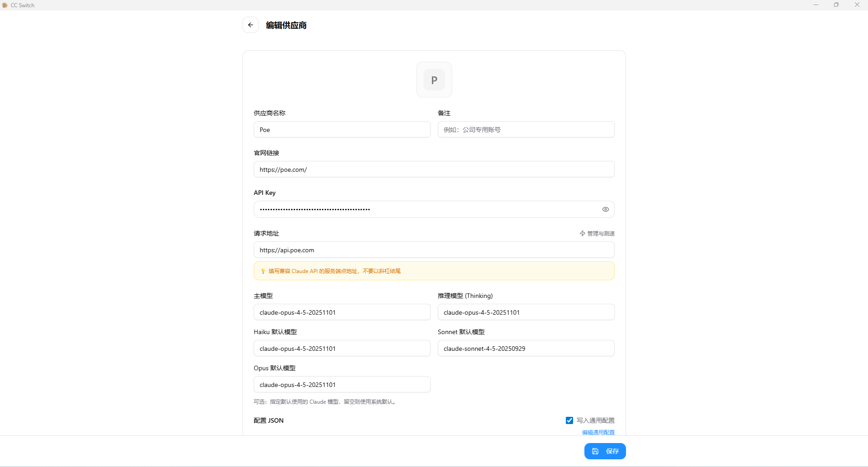This screenshot has width=868, height=467.
Task: Click the masked API Key field
Action: click(425, 209)
